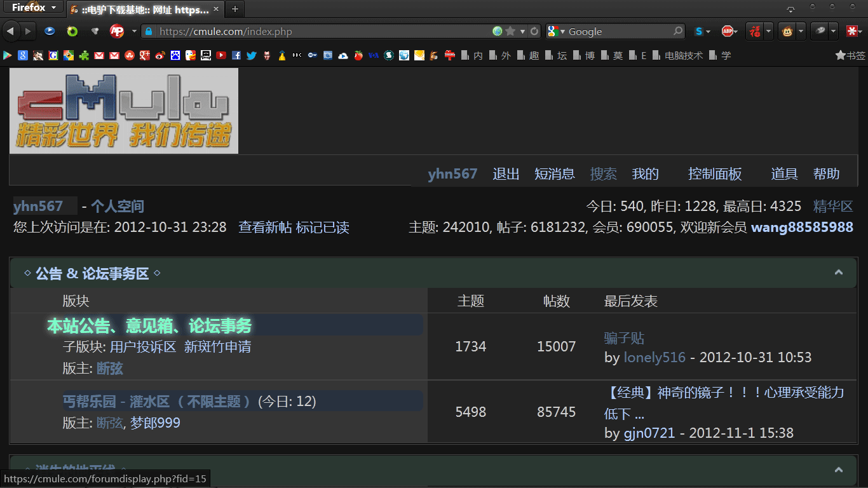Click the search magnifier in Google box

click(678, 31)
